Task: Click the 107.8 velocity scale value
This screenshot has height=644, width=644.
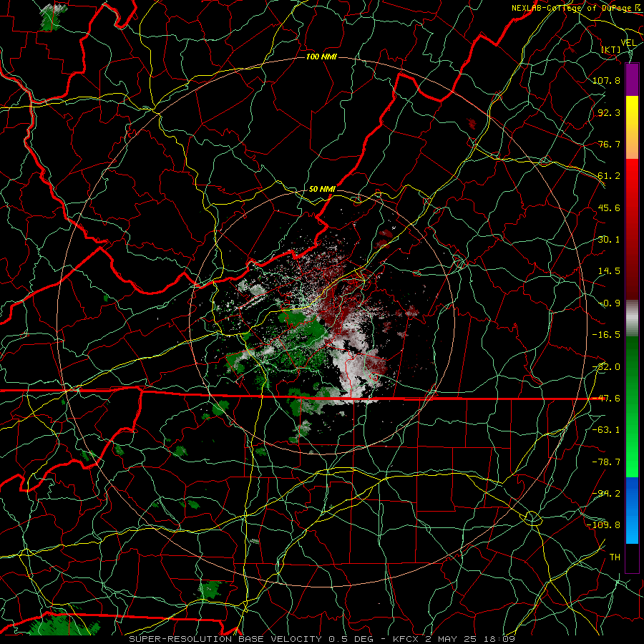Action: pyautogui.click(x=606, y=80)
